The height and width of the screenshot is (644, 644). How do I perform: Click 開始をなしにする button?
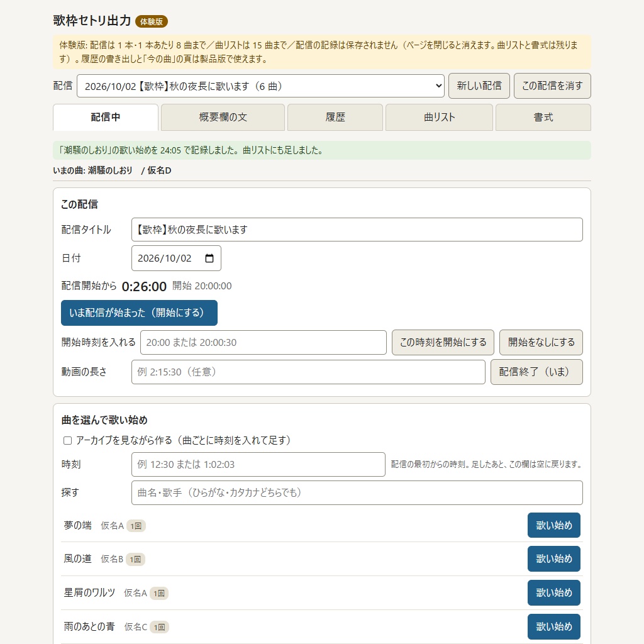tap(541, 343)
